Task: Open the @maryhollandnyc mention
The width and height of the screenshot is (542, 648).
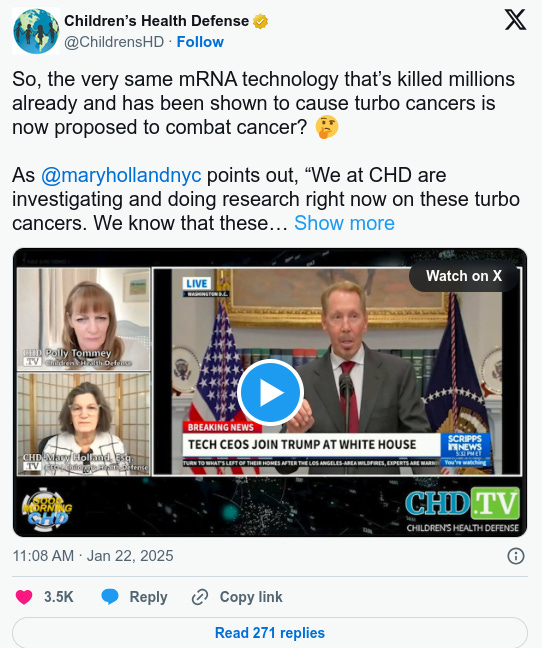Action: (121, 175)
